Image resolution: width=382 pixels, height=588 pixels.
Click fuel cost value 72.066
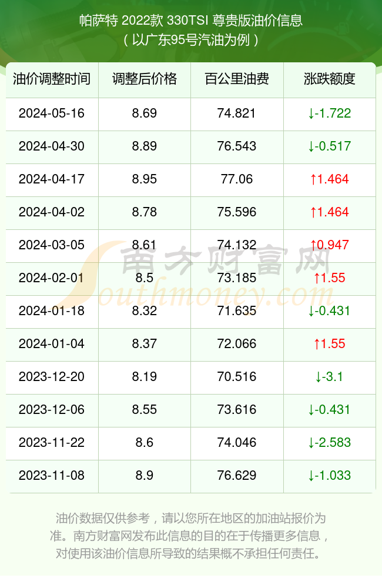tap(237, 344)
